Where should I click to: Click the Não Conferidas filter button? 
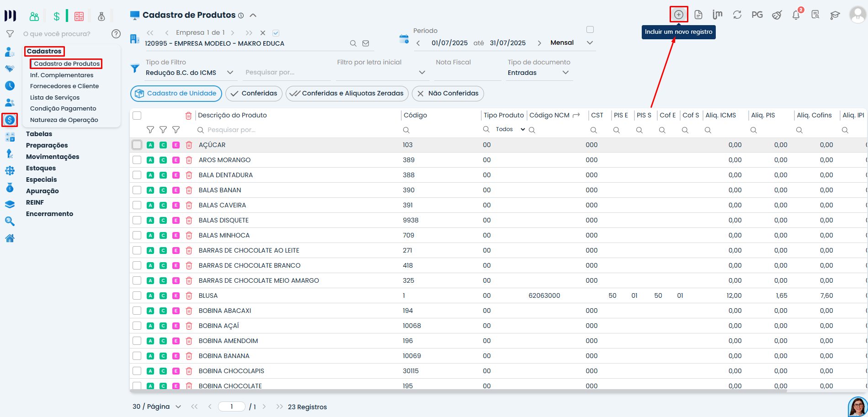[x=447, y=93]
